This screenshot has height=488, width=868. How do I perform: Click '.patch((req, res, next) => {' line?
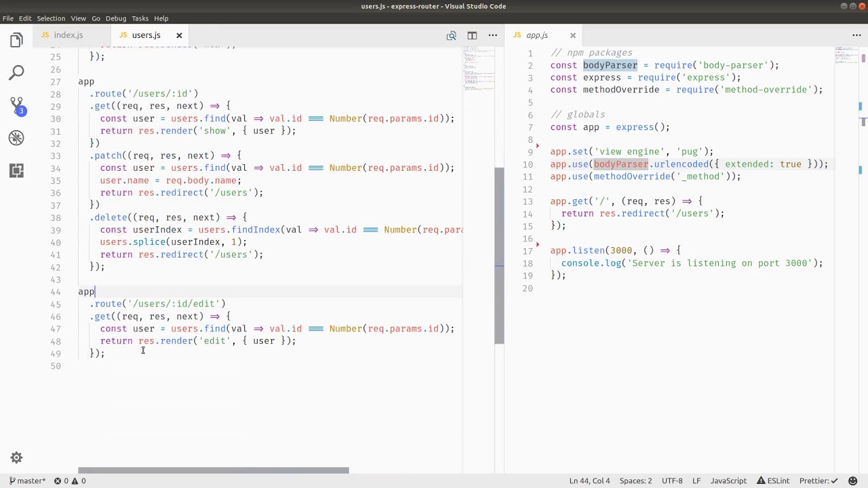[165, 155]
